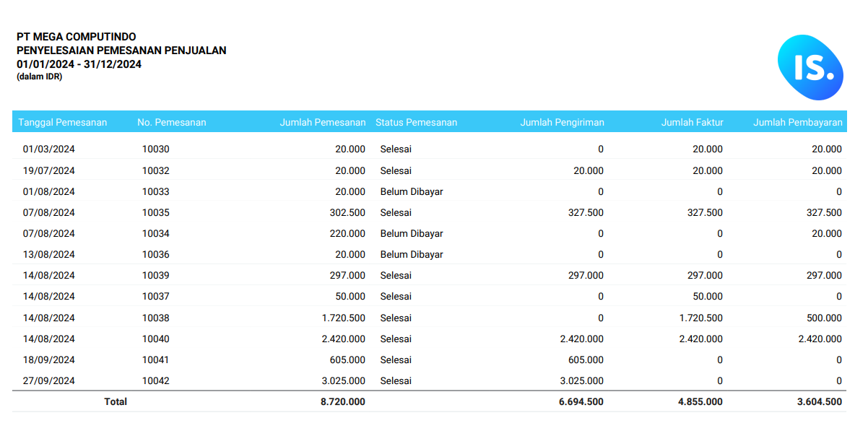The height and width of the screenshot is (431, 868).
Task: Select the Jumlah Pemesanan column header
Action: (323, 122)
